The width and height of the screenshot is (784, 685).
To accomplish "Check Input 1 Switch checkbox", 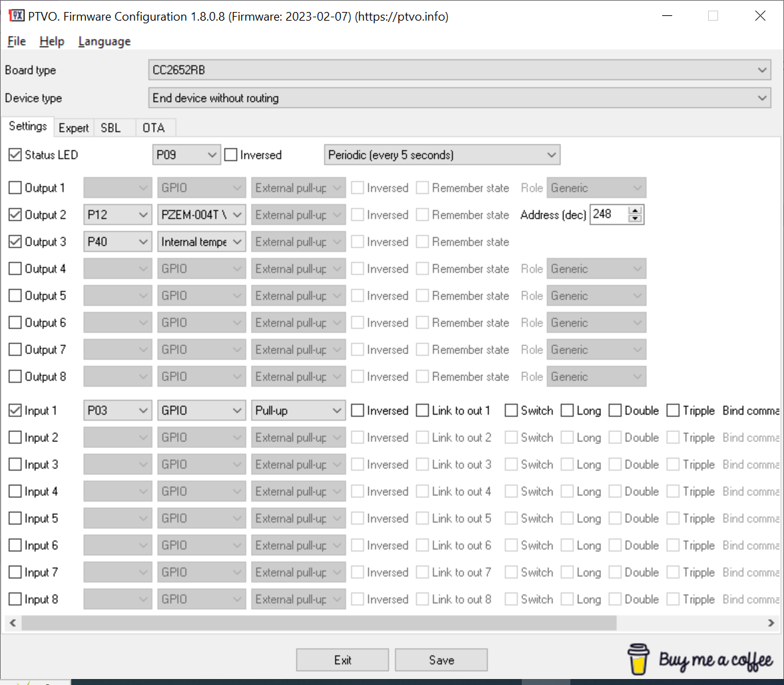I will [511, 411].
